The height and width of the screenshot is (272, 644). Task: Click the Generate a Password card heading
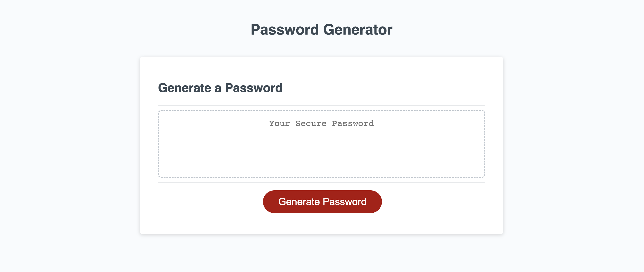(220, 88)
